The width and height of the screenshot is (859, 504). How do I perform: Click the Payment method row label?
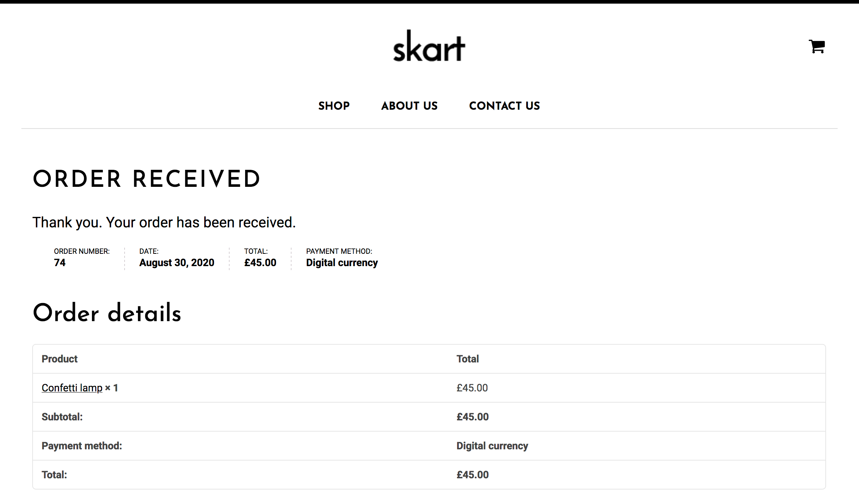[x=82, y=446]
